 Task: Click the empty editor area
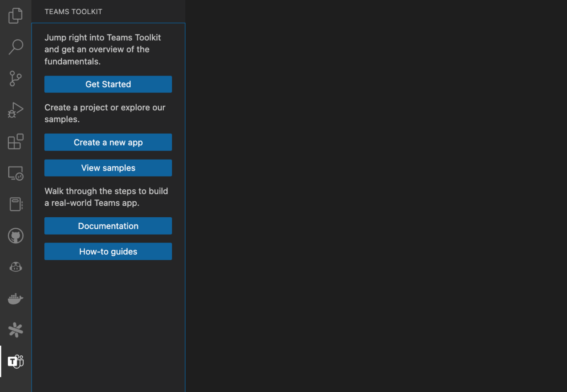[x=375, y=197]
